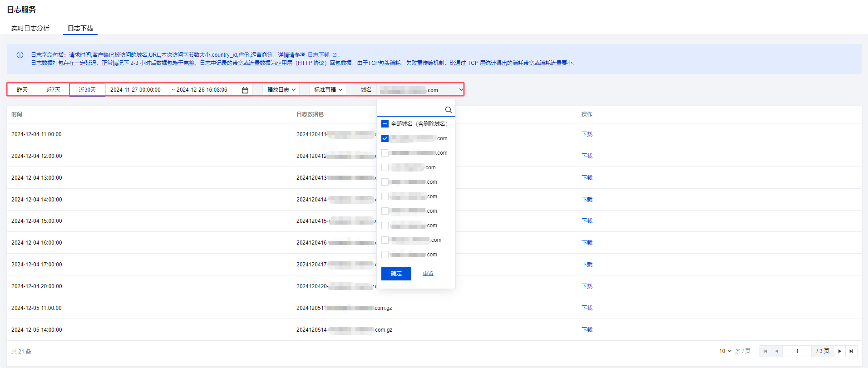Download the 2024-12-04 15:00:00 log
This screenshot has width=868, height=368.
click(x=587, y=221)
